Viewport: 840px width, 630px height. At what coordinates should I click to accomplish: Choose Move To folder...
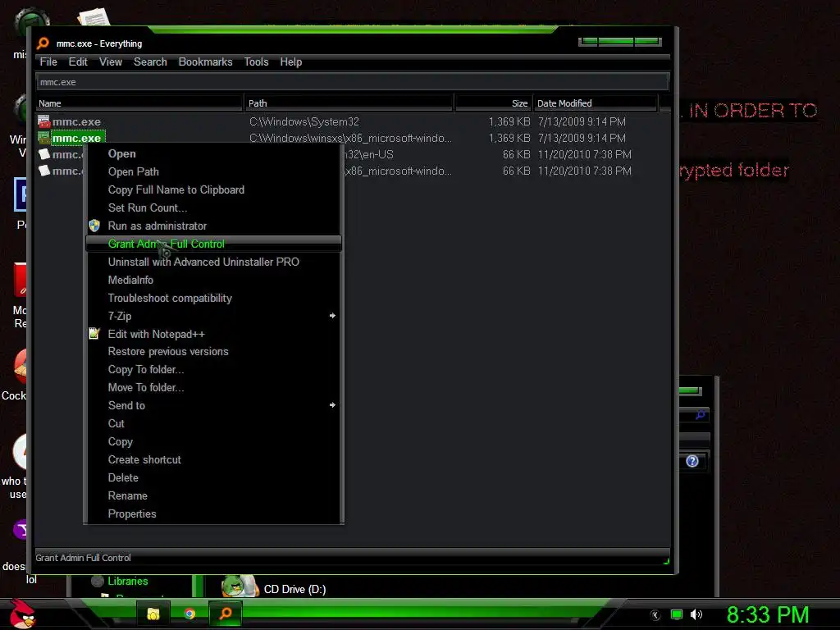click(x=213, y=387)
